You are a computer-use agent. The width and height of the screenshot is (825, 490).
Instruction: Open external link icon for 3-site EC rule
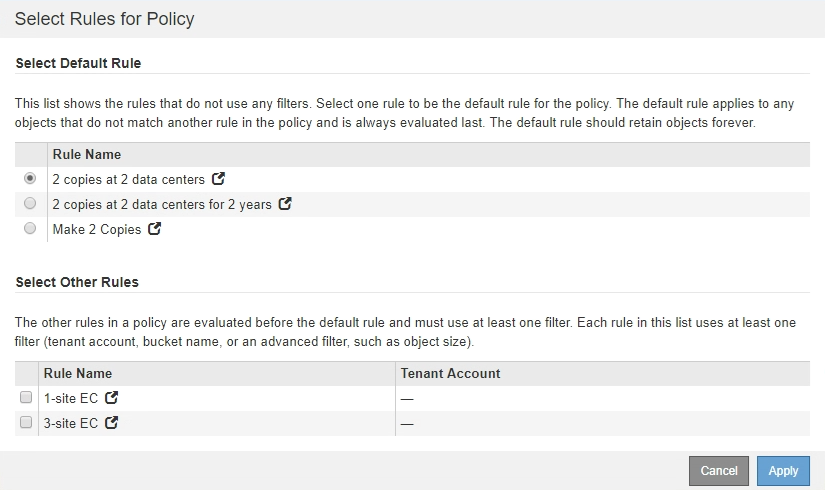click(112, 423)
